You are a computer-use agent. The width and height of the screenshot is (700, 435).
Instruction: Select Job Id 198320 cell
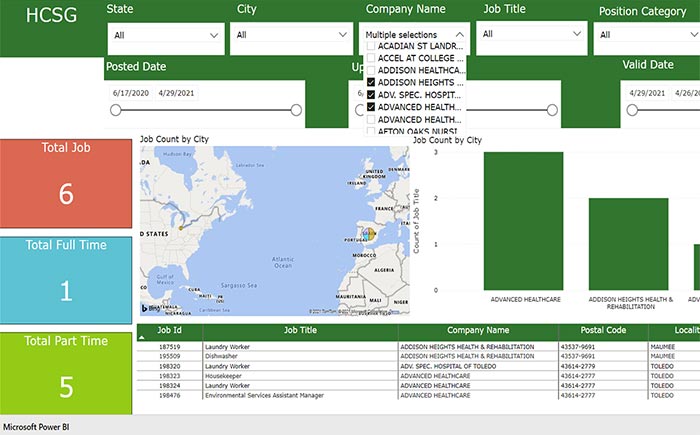click(170, 366)
